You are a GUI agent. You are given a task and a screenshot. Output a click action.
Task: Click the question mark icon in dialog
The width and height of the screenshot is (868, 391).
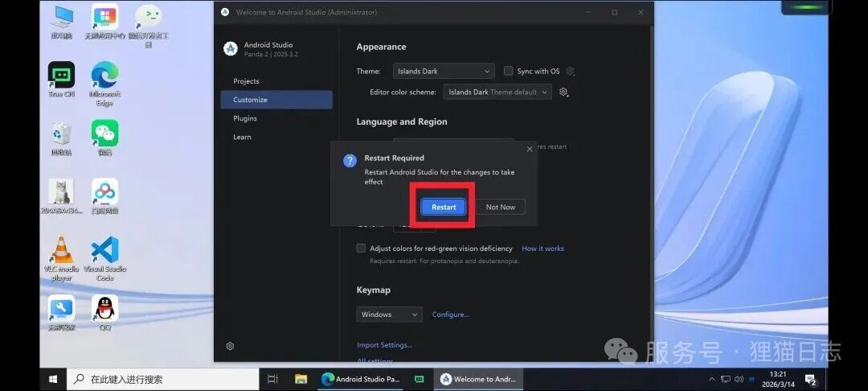(x=350, y=161)
